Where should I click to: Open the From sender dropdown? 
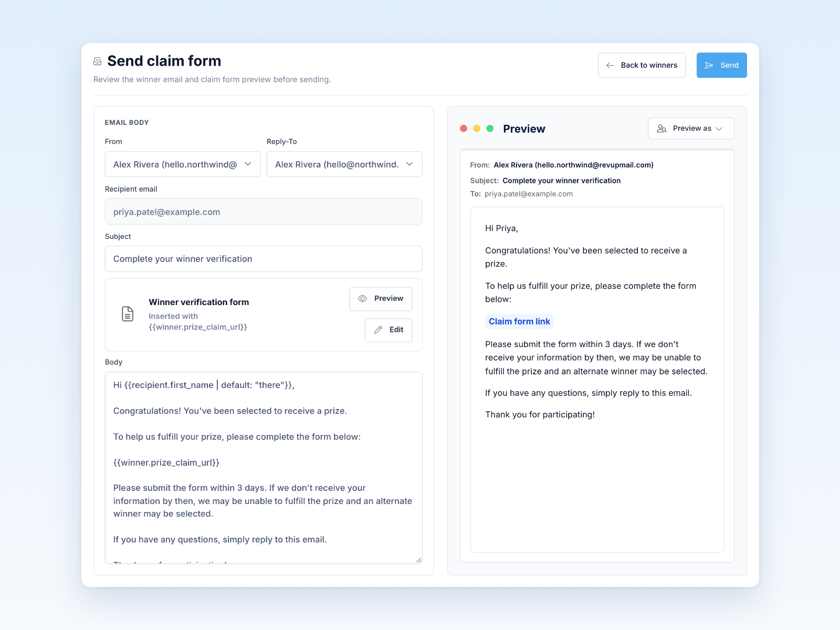click(183, 164)
